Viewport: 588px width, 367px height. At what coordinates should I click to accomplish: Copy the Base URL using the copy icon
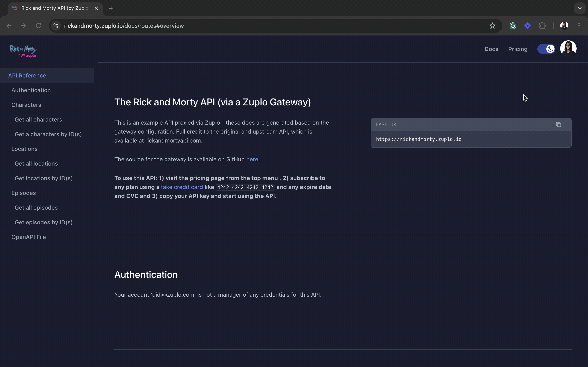(x=559, y=124)
